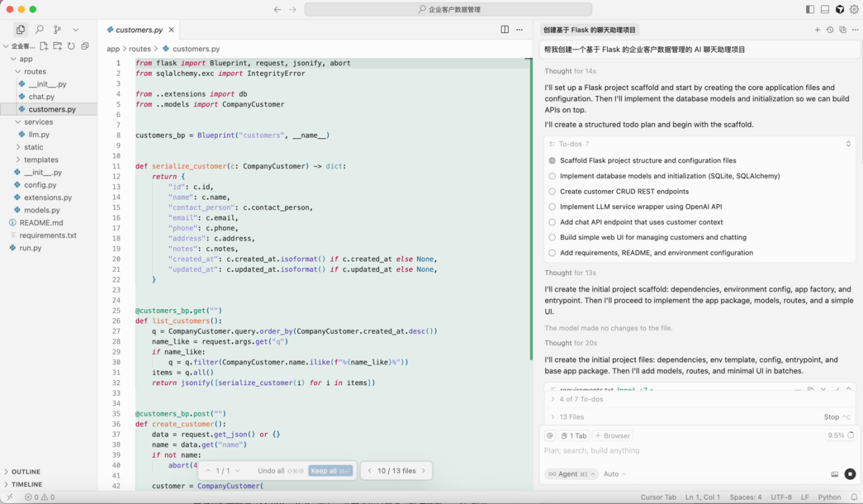Start a new chat with plus icon
Viewport: 863px width, 504px height.
tap(817, 30)
